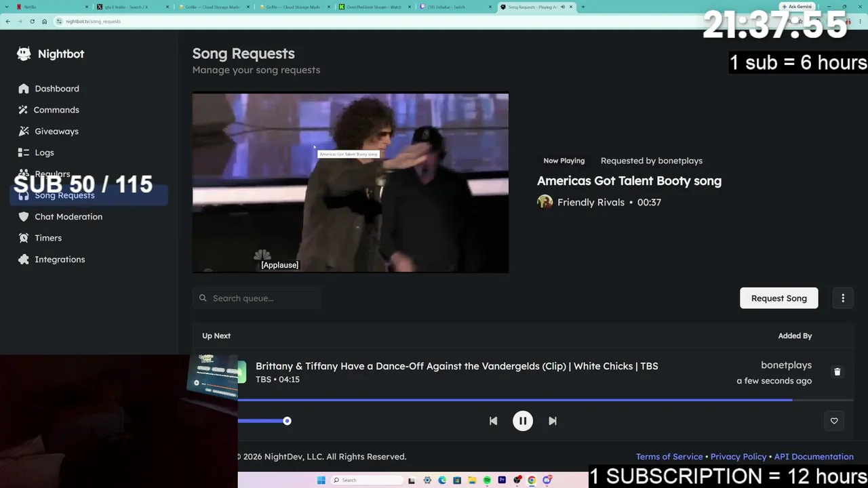Pause the currently playing song

[x=523, y=421]
